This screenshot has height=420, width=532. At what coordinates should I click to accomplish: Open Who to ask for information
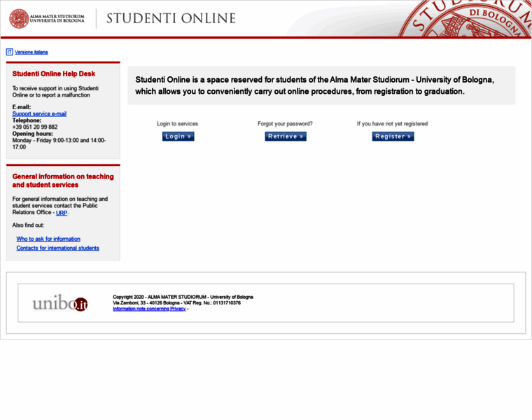(x=48, y=239)
